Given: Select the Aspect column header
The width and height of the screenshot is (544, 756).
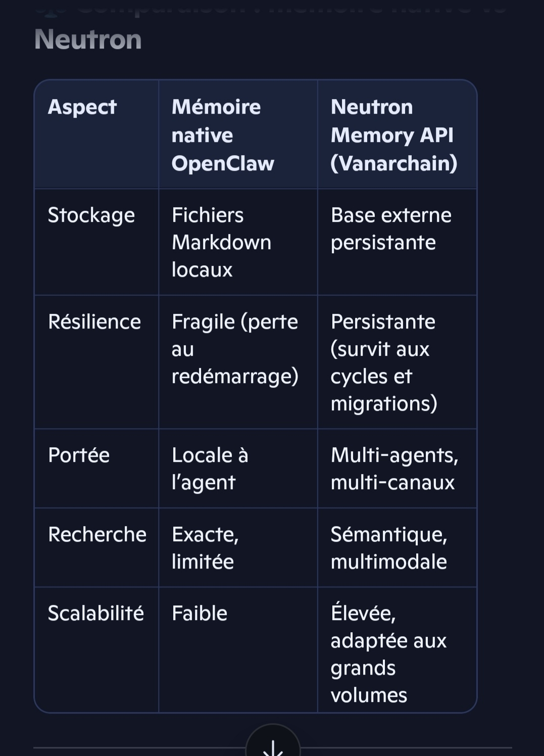Looking at the screenshot, I should [82, 107].
